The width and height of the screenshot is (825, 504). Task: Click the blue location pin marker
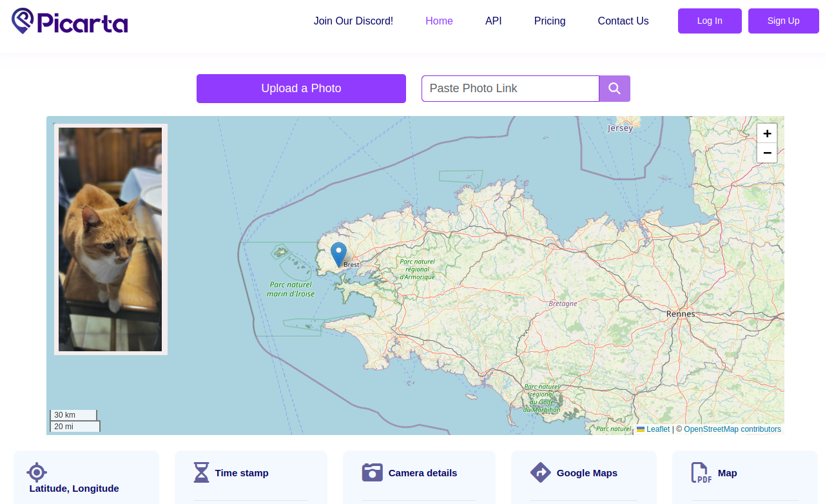(338, 253)
